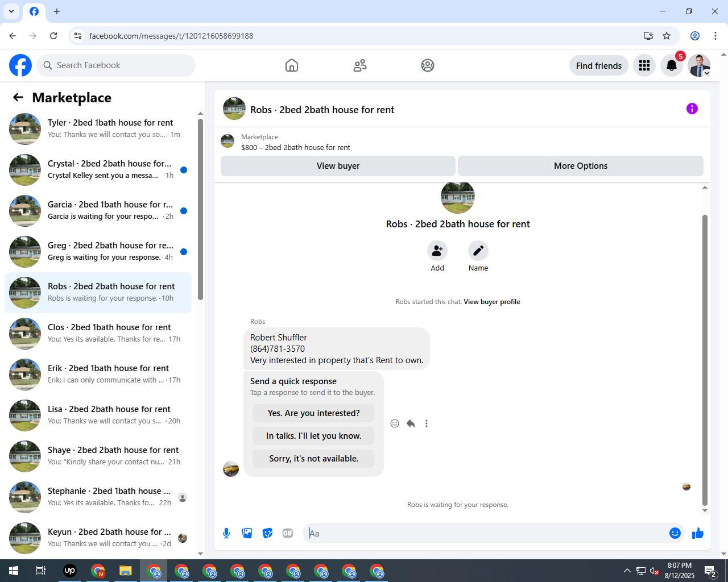Open Keyun 2bed 2bath conversation
Viewport: 728px width, 582px height.
tap(98, 538)
